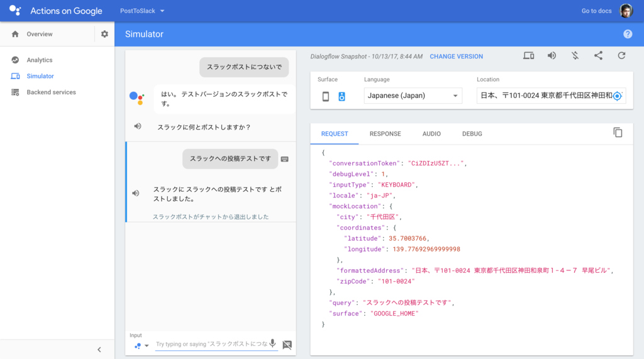The height and width of the screenshot is (359, 644).
Task: Reset the simulator with the refresh icon
Action: tap(621, 55)
